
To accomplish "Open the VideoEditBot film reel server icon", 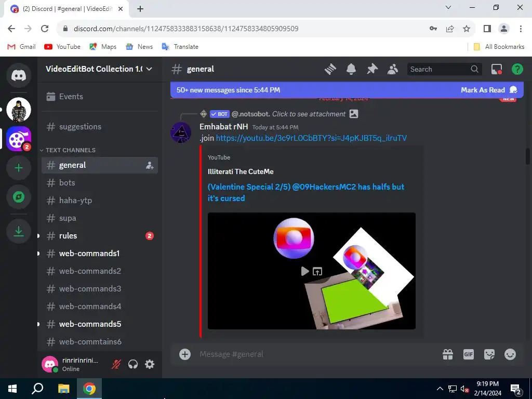I will [x=19, y=139].
